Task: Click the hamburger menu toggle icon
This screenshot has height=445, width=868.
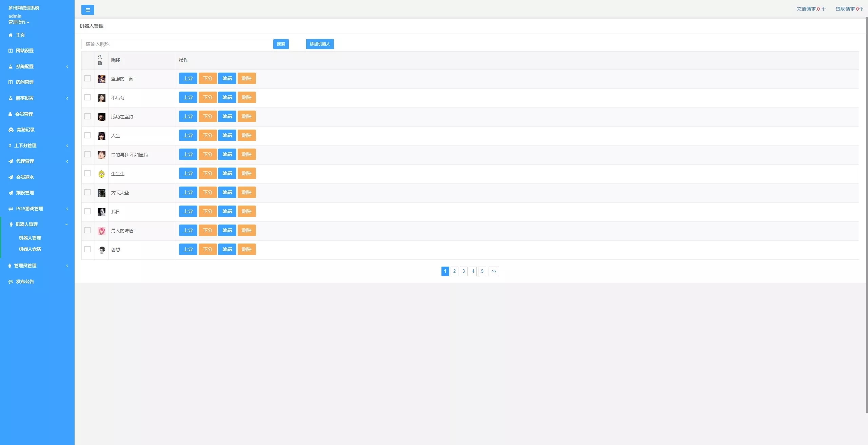Action: 88,10
